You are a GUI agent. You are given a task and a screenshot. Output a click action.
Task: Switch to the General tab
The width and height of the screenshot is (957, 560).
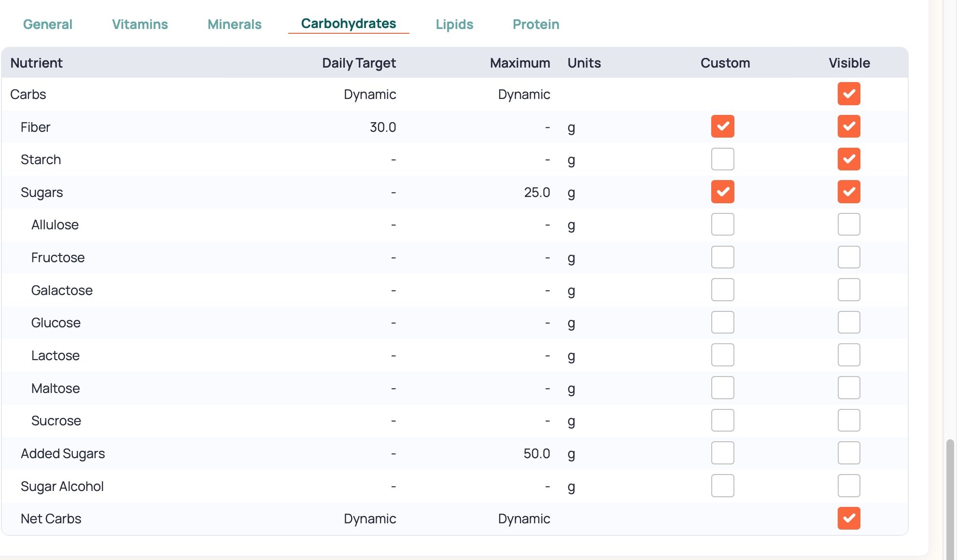coord(47,24)
